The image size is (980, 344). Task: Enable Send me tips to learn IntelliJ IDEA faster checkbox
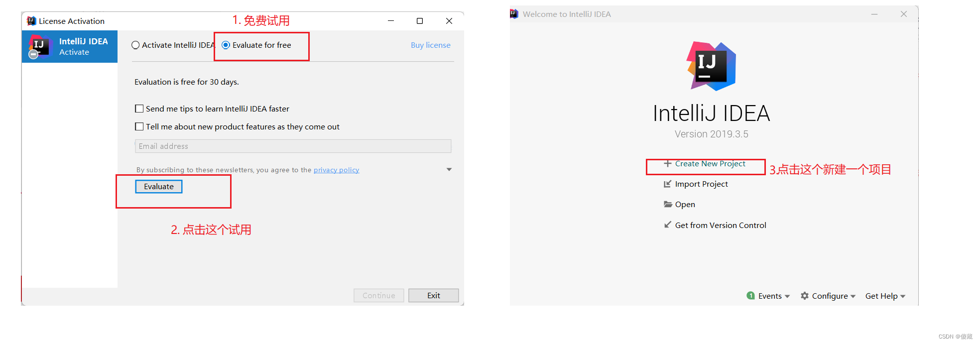tap(139, 109)
